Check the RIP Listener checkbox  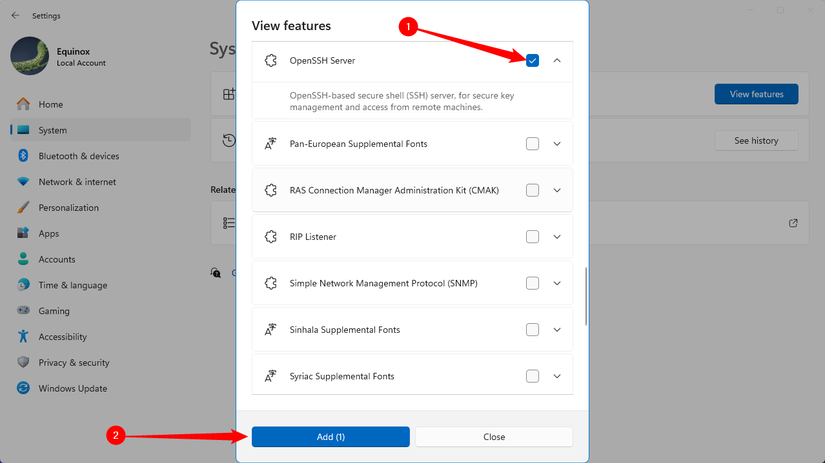532,237
